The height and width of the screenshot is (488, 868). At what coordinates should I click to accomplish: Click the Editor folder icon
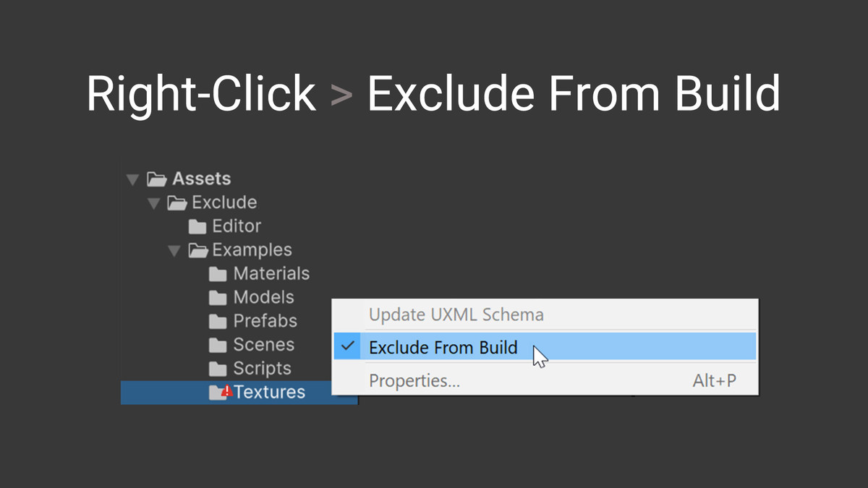(197, 226)
